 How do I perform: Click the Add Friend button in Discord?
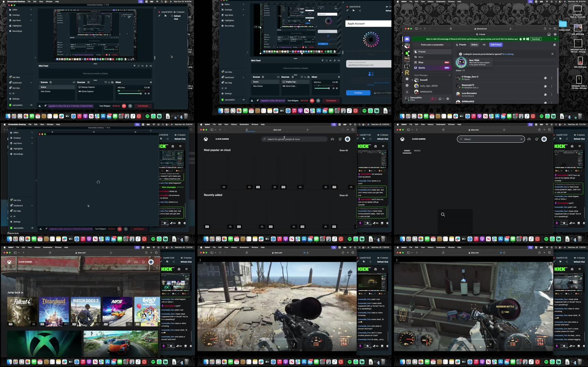[496, 45]
